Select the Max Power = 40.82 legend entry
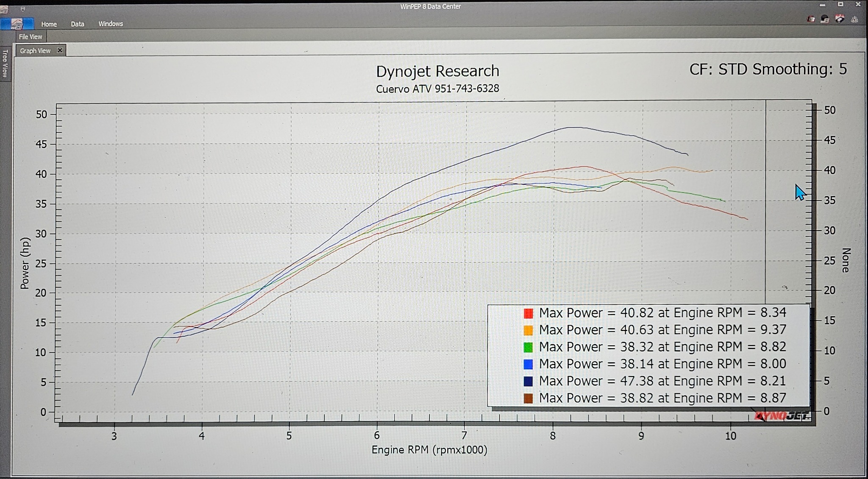Viewport: 868px width, 479px height. pos(662,313)
